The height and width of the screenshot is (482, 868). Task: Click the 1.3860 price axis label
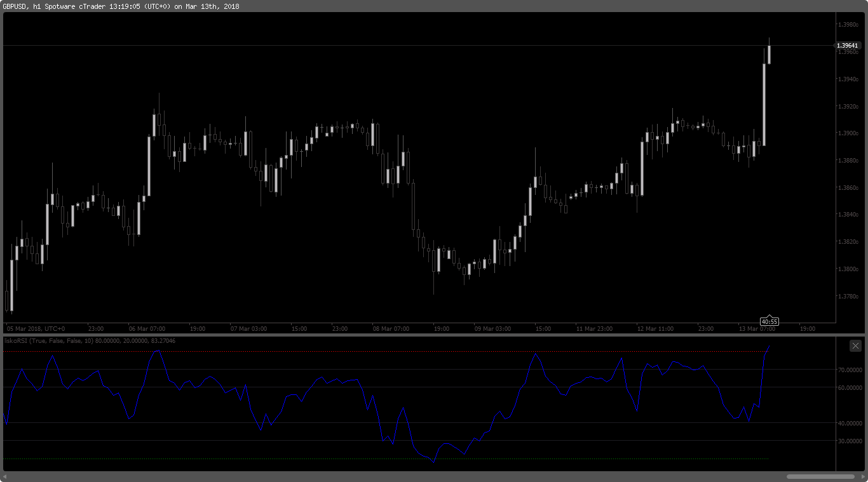click(848, 188)
